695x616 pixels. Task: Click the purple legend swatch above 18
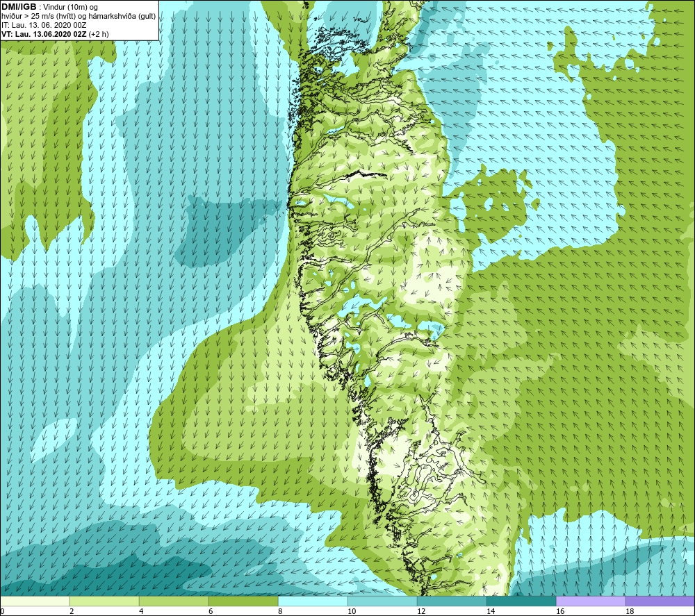coord(660,601)
